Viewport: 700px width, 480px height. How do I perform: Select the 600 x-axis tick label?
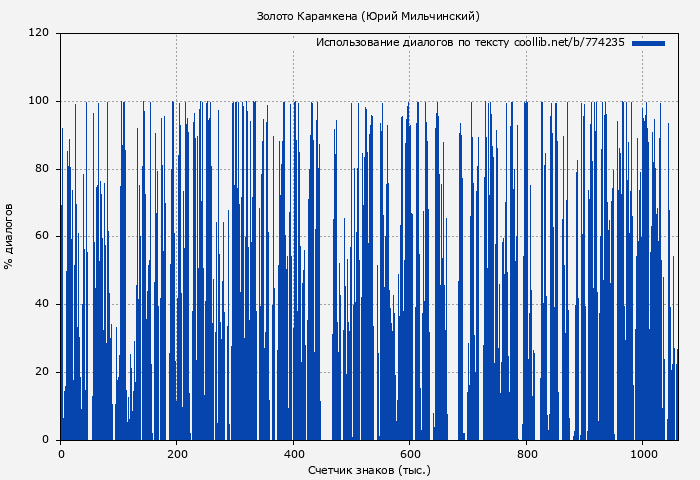(410, 453)
